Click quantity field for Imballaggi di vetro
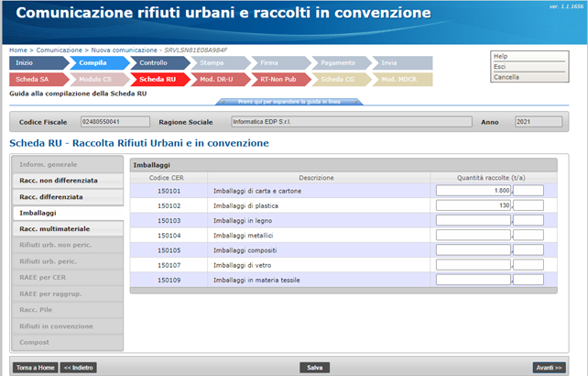 point(474,265)
